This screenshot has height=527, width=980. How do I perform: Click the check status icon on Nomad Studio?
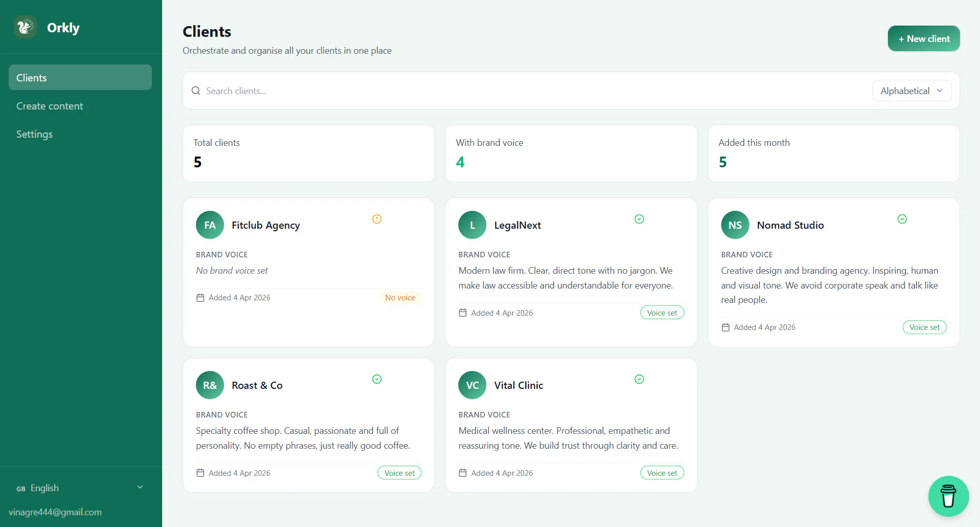pos(902,219)
